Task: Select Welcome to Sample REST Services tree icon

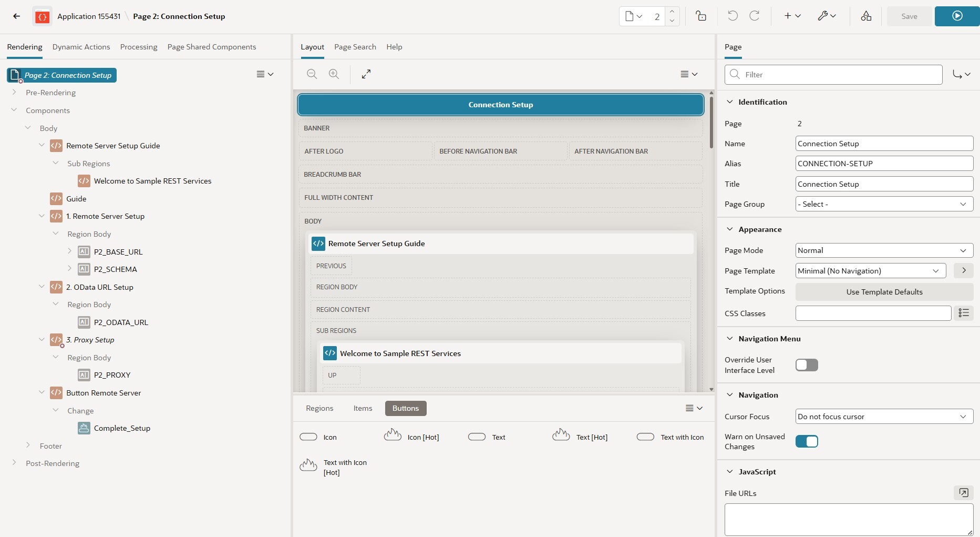Action: click(84, 181)
